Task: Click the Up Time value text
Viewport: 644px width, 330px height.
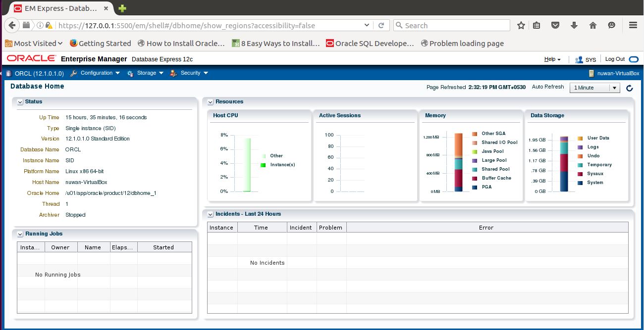Action: pyautogui.click(x=106, y=118)
